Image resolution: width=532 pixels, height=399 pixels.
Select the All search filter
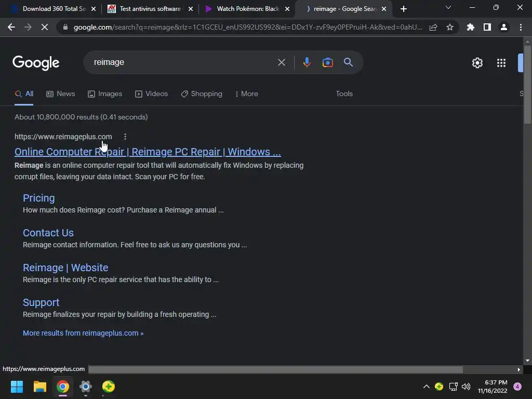coord(24,94)
